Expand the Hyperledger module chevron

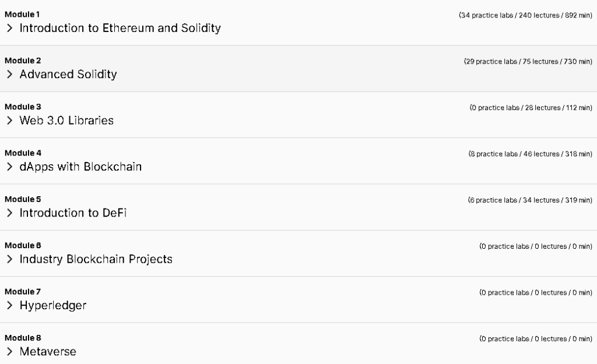point(10,305)
